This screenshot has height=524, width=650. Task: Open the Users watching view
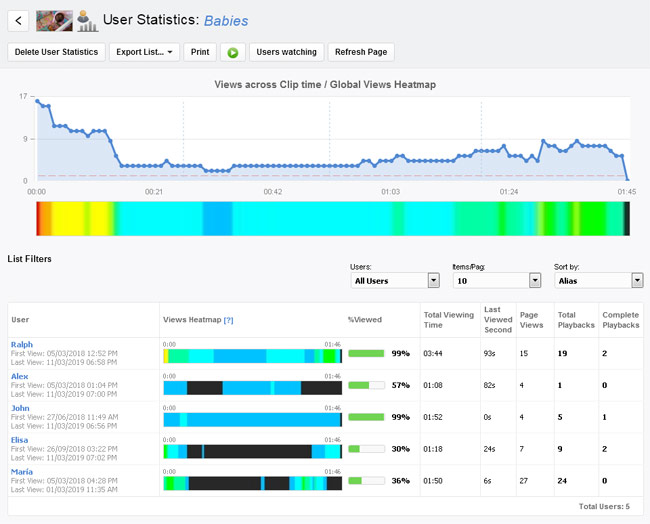286,52
